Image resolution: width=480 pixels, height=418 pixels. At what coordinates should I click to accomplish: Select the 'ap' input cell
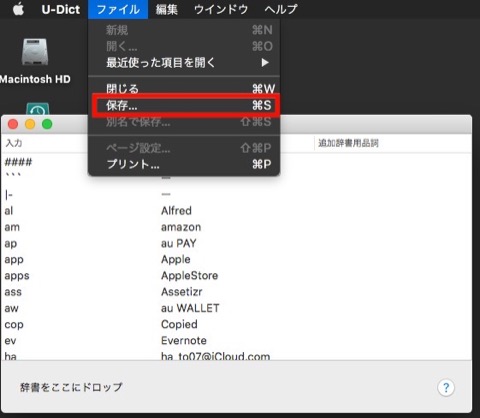[11, 244]
